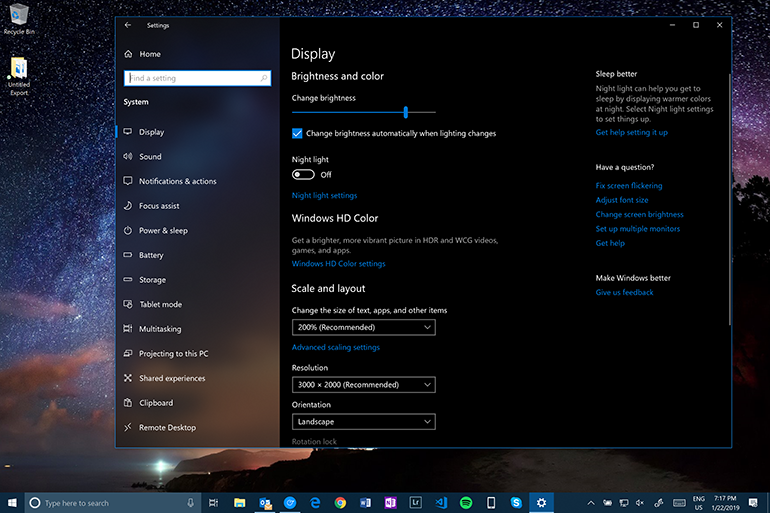770x513 pixels.
Task: Click the Home icon in Settings sidebar
Action: click(x=128, y=54)
